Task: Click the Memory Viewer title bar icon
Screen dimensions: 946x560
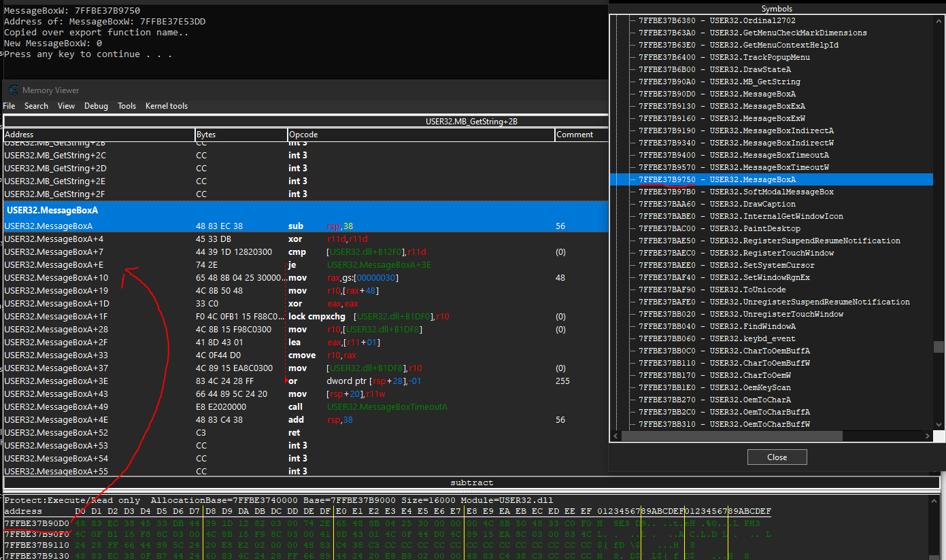Action: coord(13,90)
